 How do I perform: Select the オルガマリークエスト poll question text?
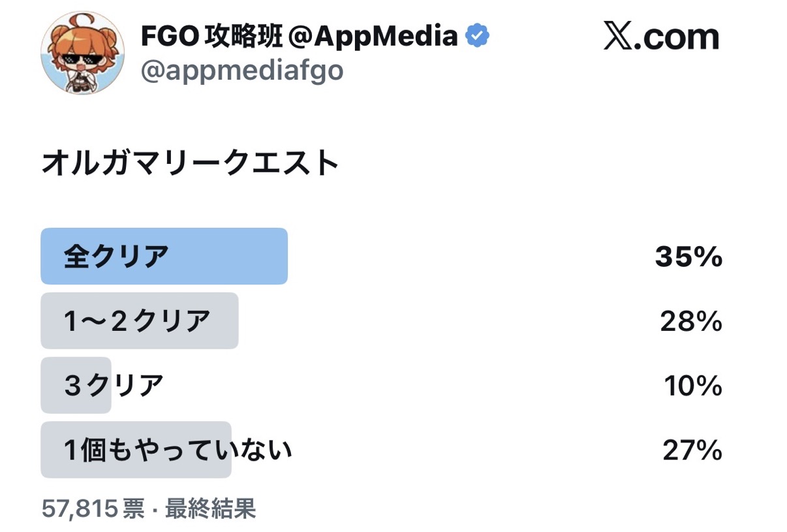(191, 163)
